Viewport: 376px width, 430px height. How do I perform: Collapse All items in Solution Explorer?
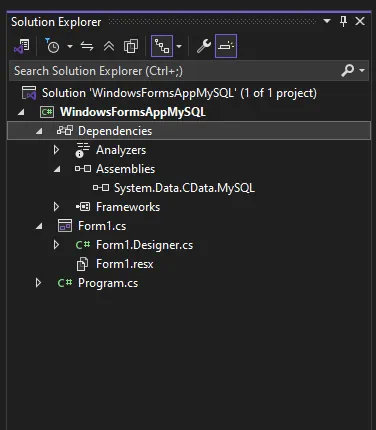click(109, 46)
